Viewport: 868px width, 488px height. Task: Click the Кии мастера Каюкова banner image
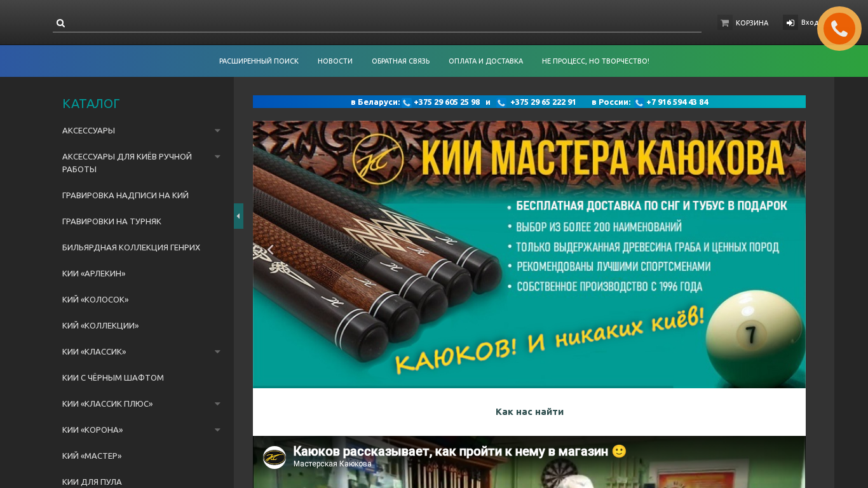529,255
